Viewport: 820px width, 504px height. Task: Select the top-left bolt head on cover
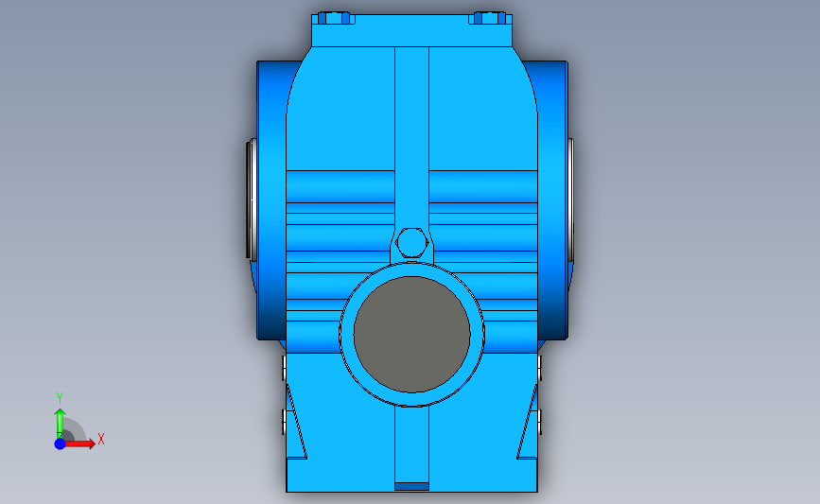point(334,18)
